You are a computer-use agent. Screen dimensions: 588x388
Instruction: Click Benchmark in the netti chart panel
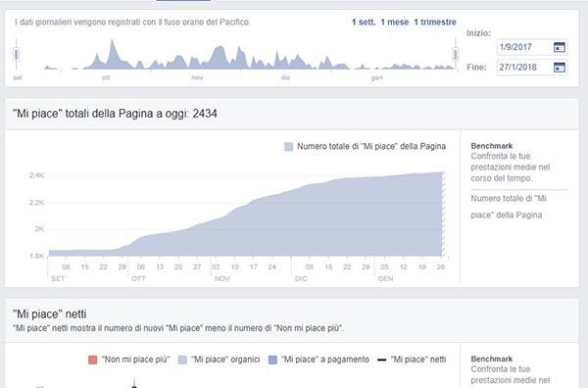(492, 359)
